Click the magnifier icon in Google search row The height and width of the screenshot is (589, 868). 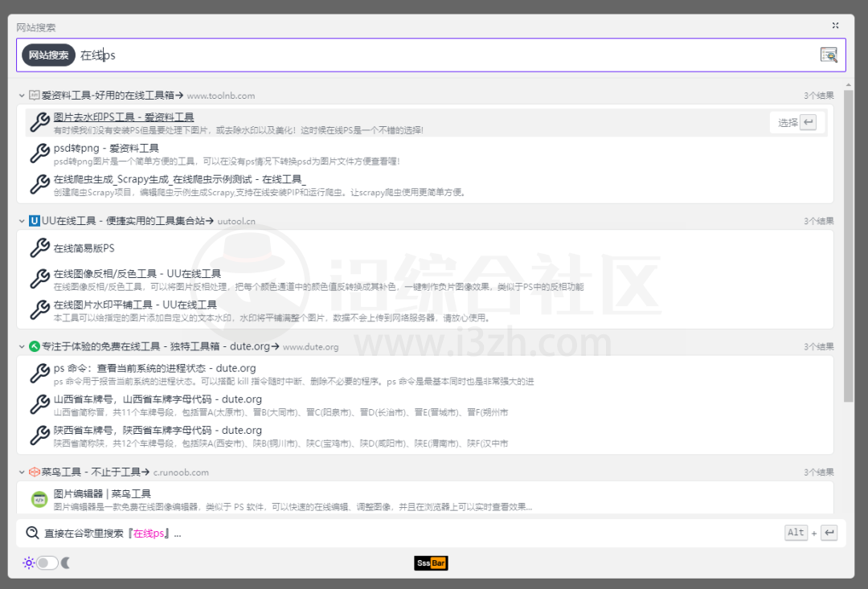tap(33, 533)
